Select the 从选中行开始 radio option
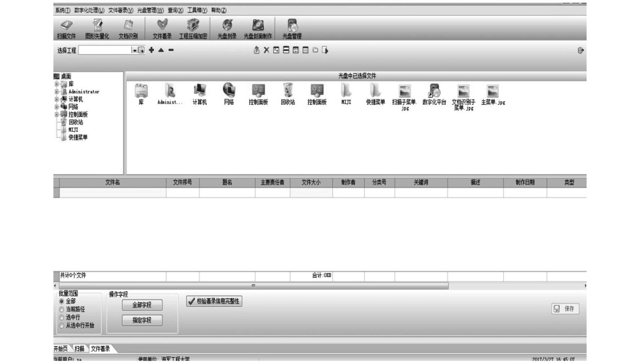Image resolution: width=640 pixels, height=364 pixels. pyautogui.click(x=62, y=326)
